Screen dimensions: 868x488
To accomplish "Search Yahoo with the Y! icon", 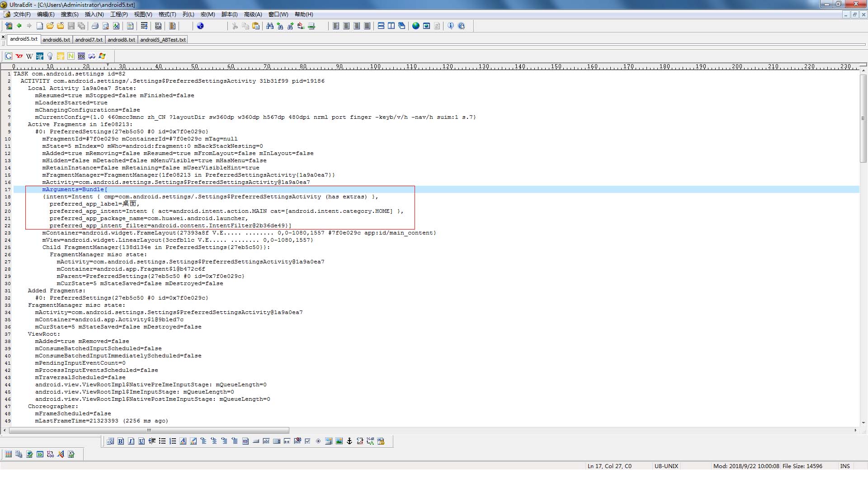I will 19,56.
